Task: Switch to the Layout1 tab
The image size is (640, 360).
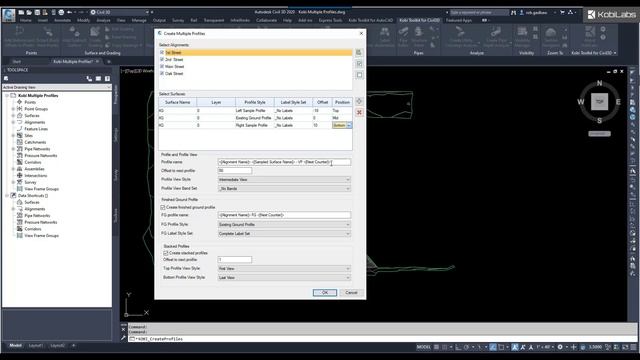Action: (x=36, y=346)
